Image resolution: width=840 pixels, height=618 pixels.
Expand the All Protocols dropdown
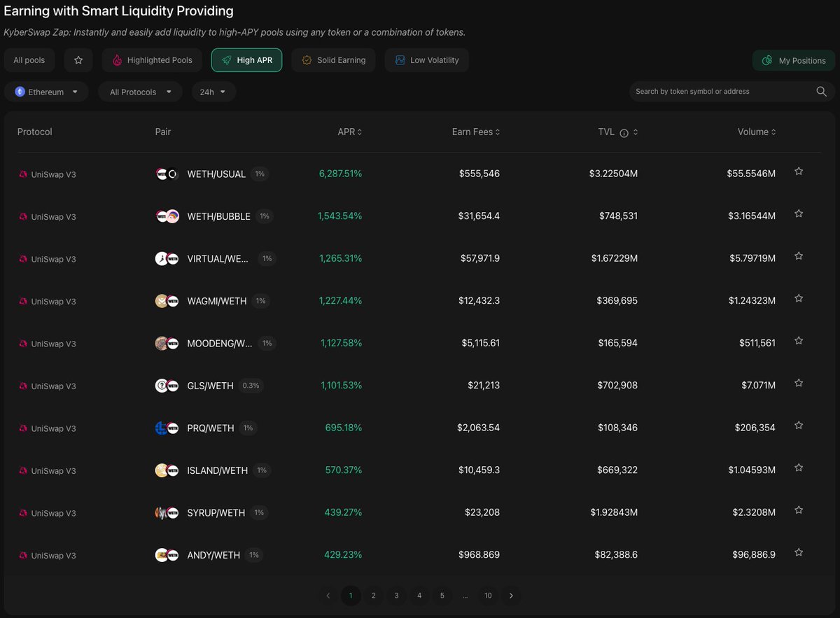[141, 92]
